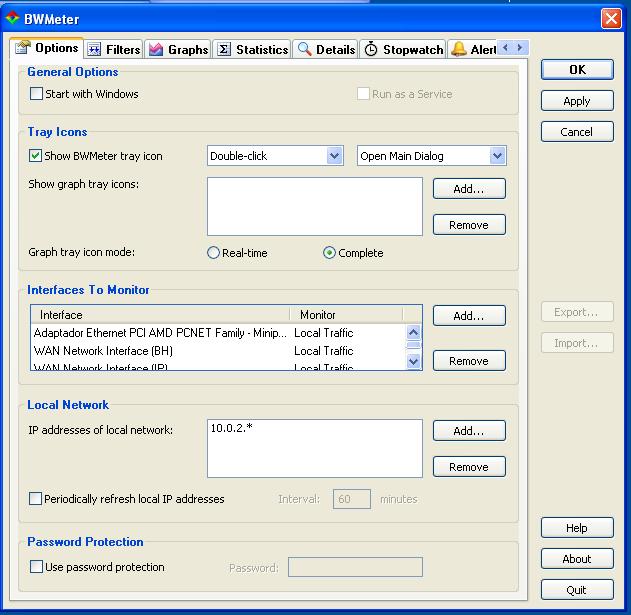Click the Details magnifier icon

pos(304,50)
